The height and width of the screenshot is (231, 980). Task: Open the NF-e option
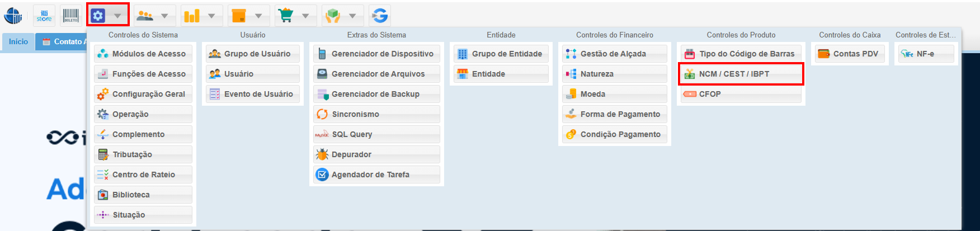[926, 54]
